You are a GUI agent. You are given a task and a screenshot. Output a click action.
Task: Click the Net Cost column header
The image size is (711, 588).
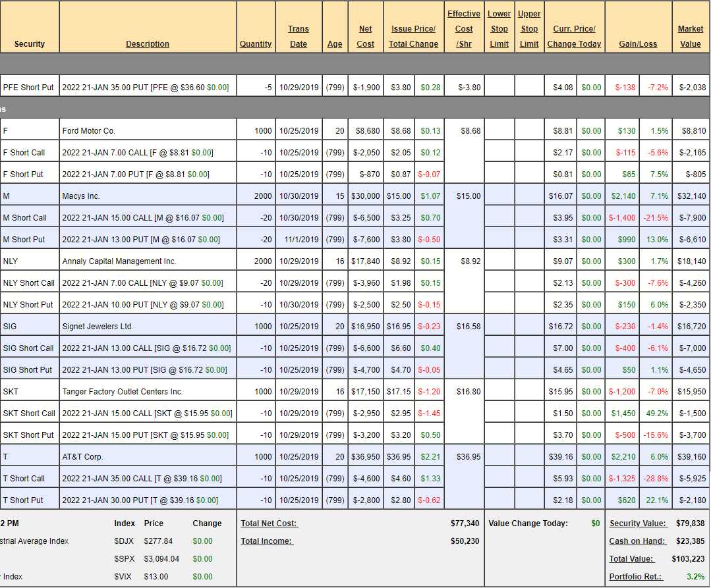tap(366, 36)
